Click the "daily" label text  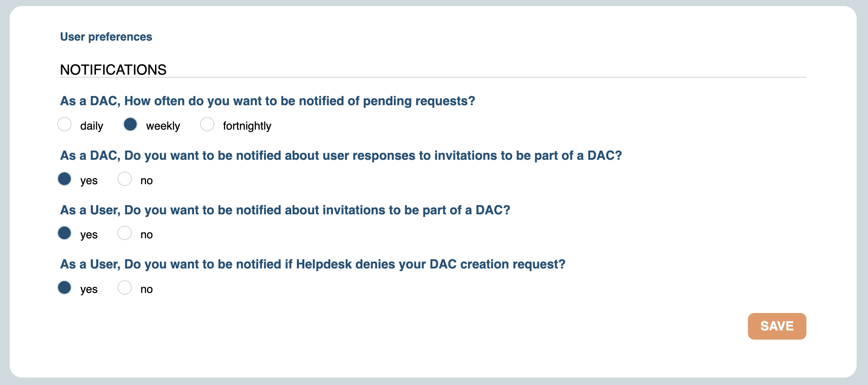[92, 126]
